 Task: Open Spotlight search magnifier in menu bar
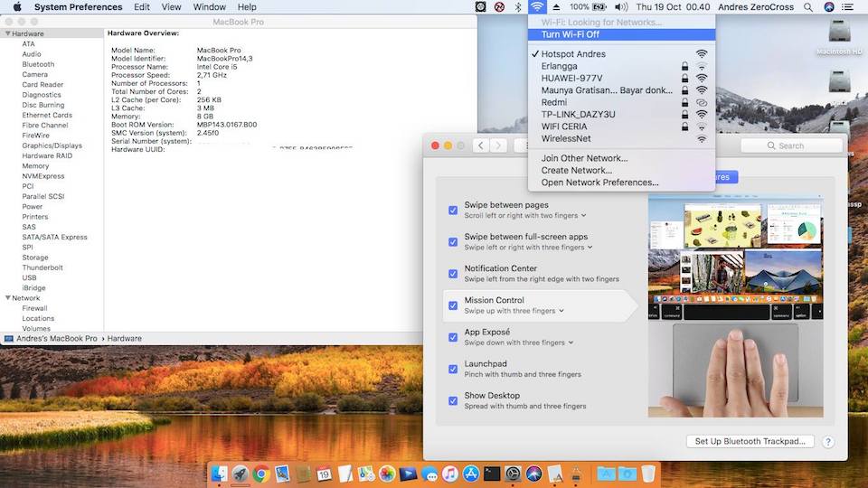coord(808,7)
